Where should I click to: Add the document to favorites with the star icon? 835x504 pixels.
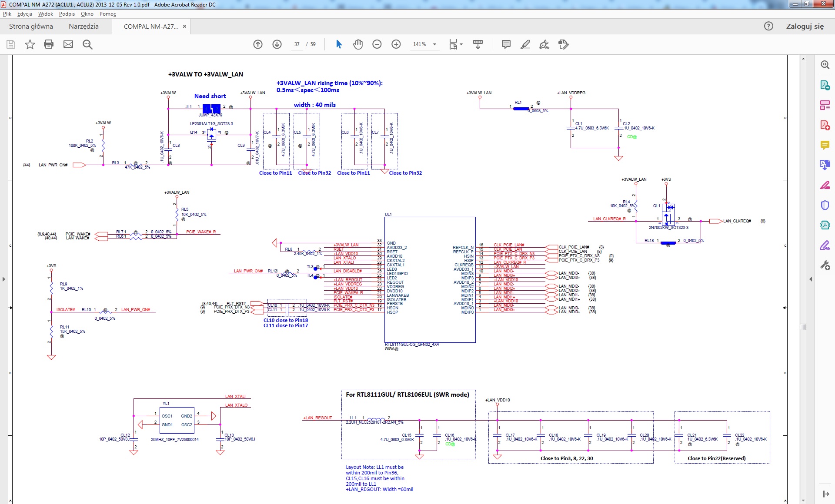tap(30, 44)
